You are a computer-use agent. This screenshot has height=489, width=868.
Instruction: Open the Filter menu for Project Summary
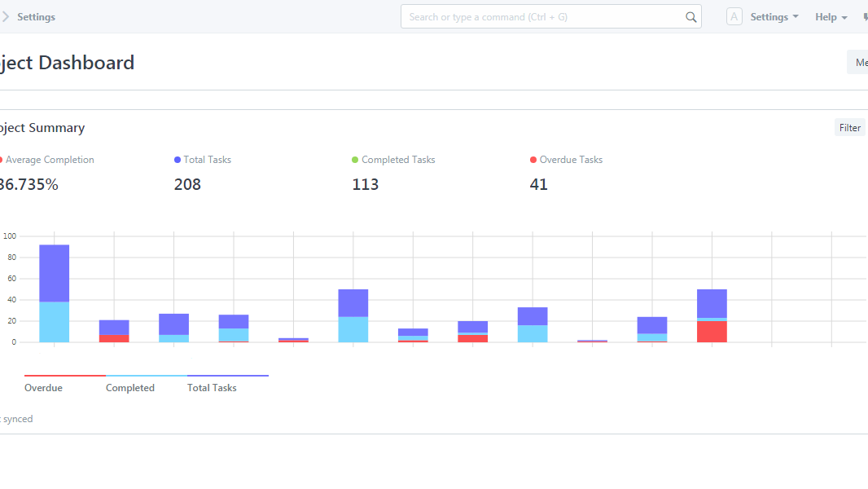(x=849, y=128)
